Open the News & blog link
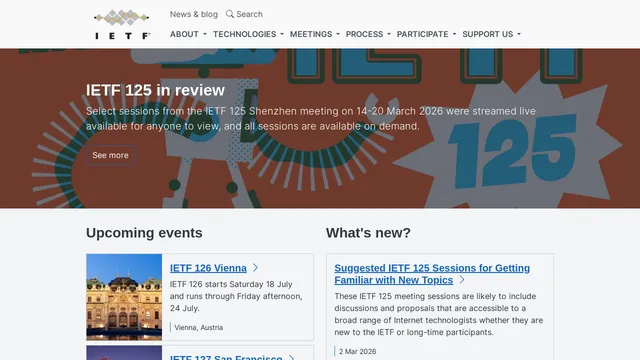 [194, 14]
